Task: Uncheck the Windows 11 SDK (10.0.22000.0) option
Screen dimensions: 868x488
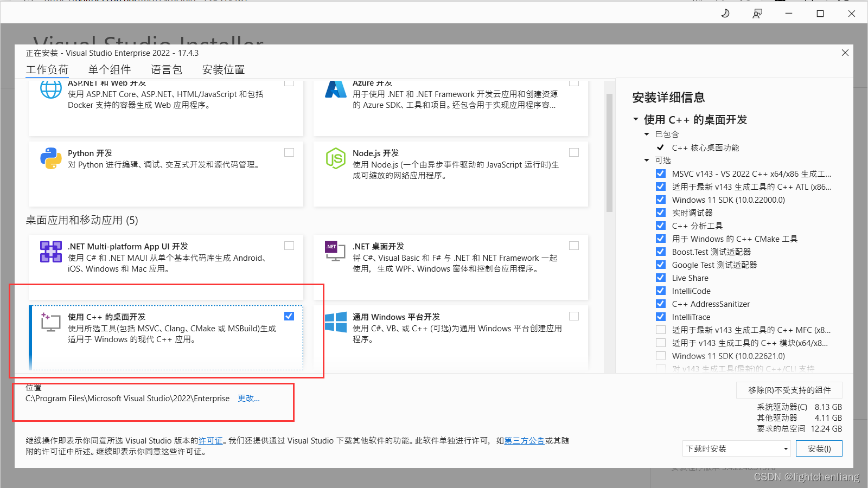Action: pos(661,200)
